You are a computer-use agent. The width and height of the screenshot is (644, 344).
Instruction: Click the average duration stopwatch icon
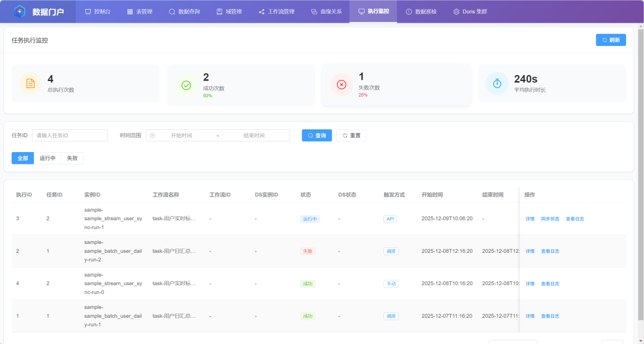tap(497, 83)
